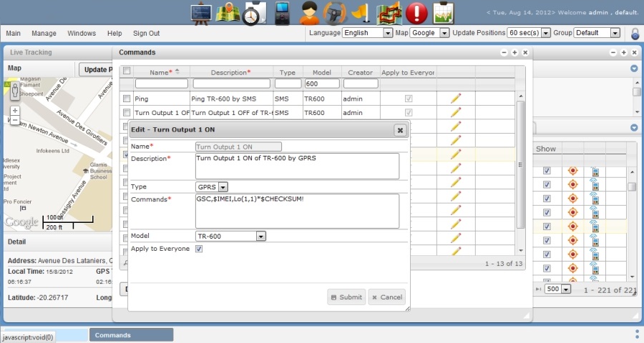Click the Submit button

[x=346, y=297]
